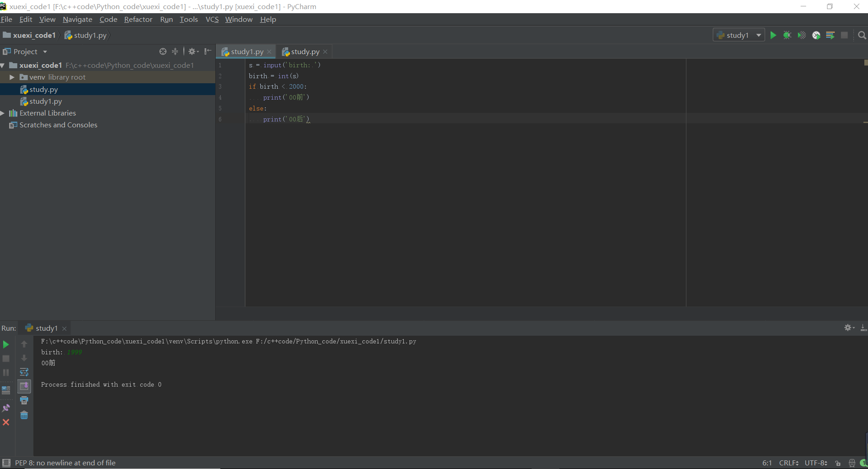
Task: Click the up arrow in Run console gutter
Action: [x=24, y=344]
